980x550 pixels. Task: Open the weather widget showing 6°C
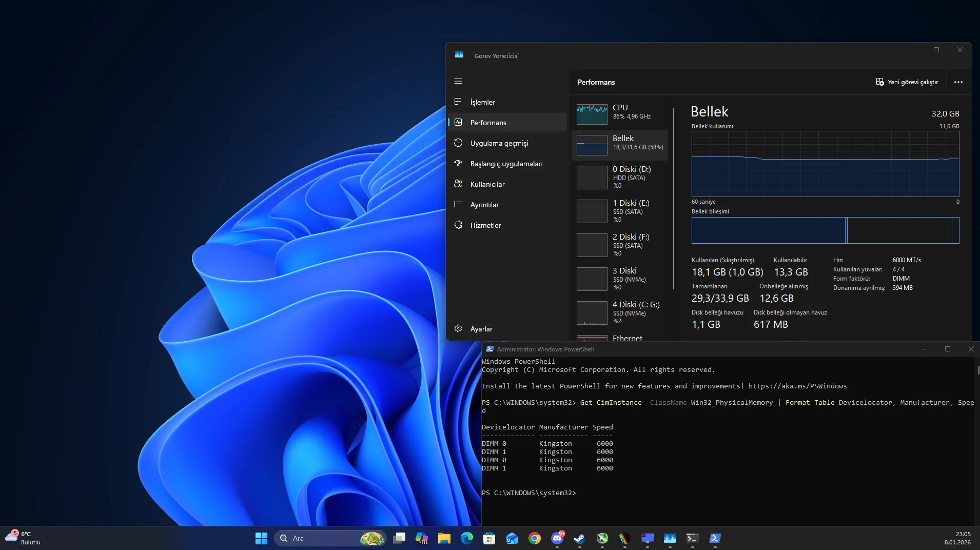(23, 538)
